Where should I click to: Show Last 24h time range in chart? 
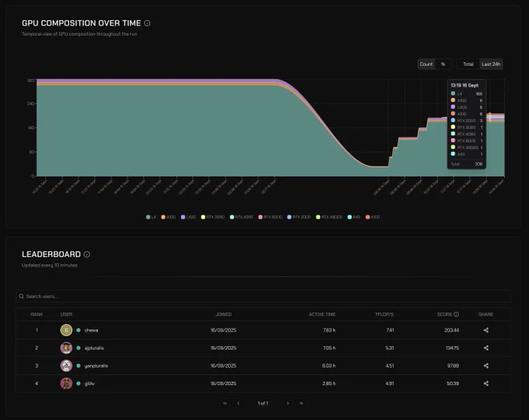point(491,64)
